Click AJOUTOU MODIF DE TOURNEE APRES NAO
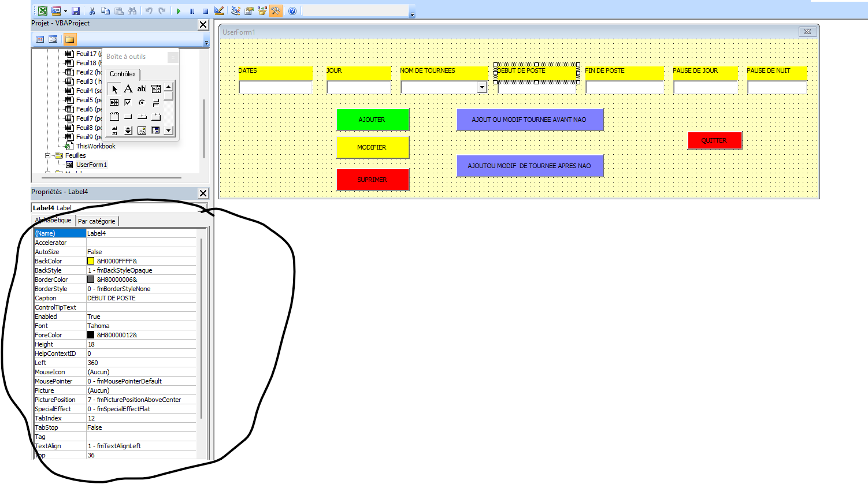The image size is (868, 484). click(530, 166)
